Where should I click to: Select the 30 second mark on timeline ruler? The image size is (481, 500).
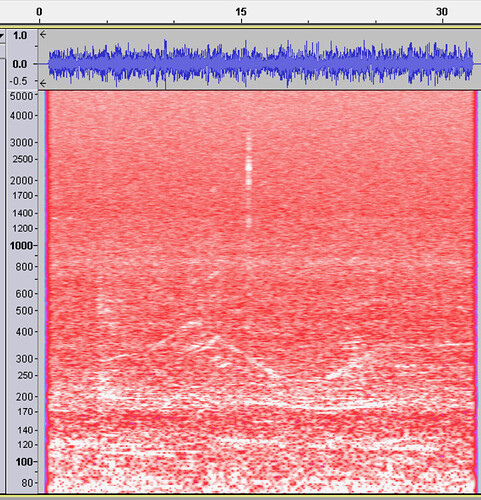click(441, 12)
